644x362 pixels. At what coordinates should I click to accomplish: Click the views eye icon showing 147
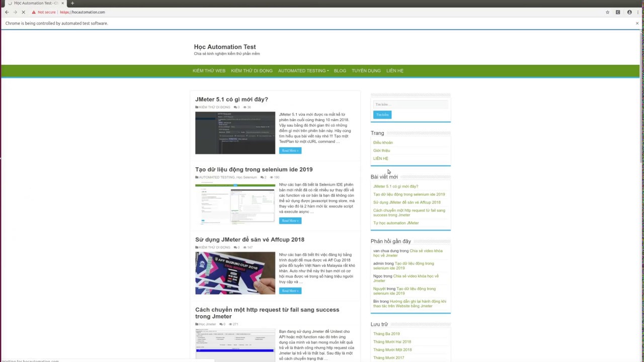(x=245, y=247)
